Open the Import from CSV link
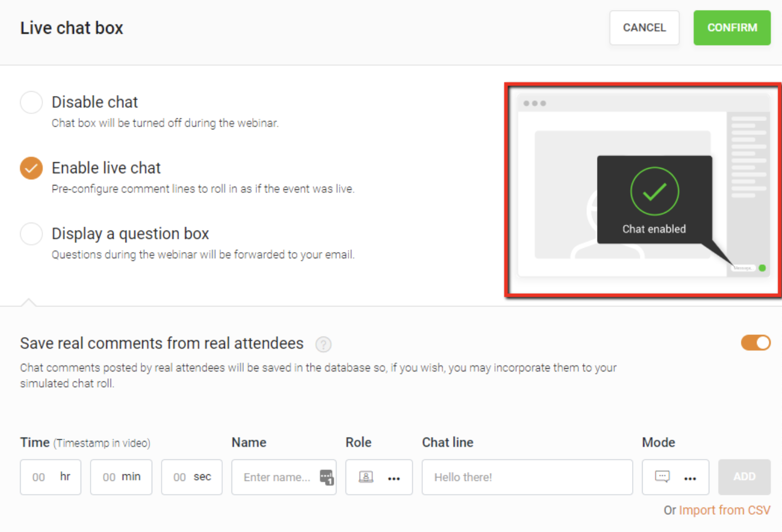 (x=725, y=510)
